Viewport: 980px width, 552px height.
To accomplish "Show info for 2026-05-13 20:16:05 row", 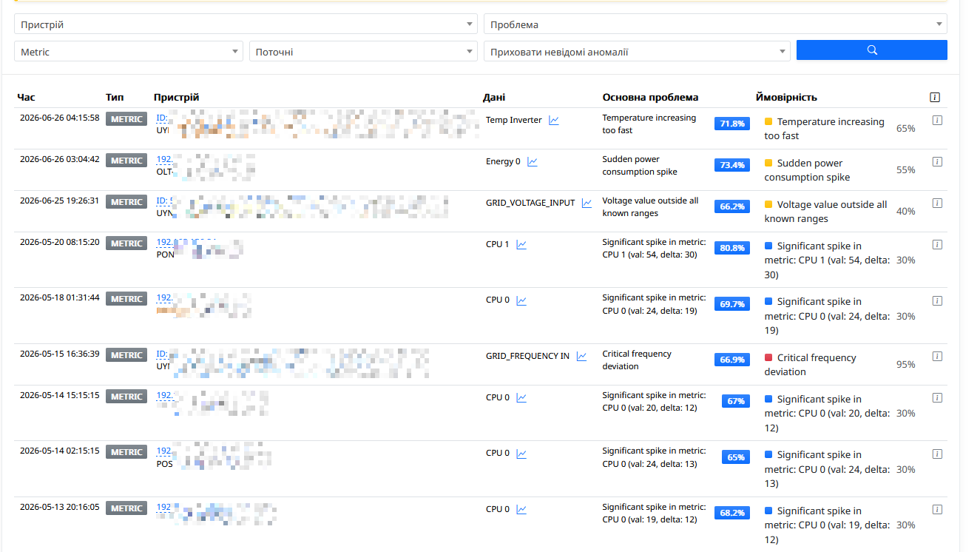I will (x=937, y=509).
